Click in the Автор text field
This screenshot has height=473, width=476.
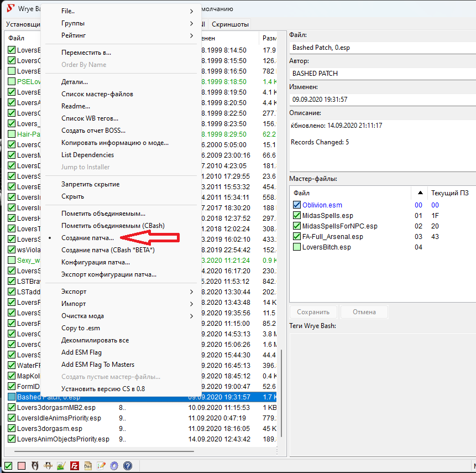(x=381, y=73)
